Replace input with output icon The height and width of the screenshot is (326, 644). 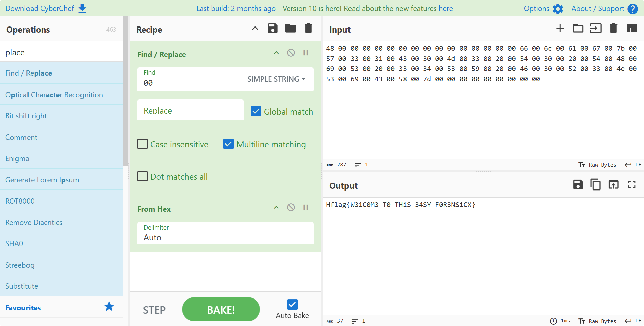point(613,184)
